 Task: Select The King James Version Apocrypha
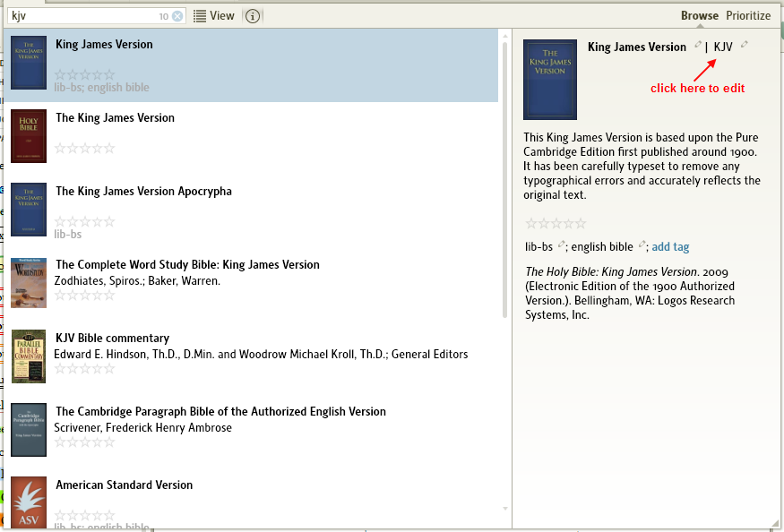(x=143, y=192)
